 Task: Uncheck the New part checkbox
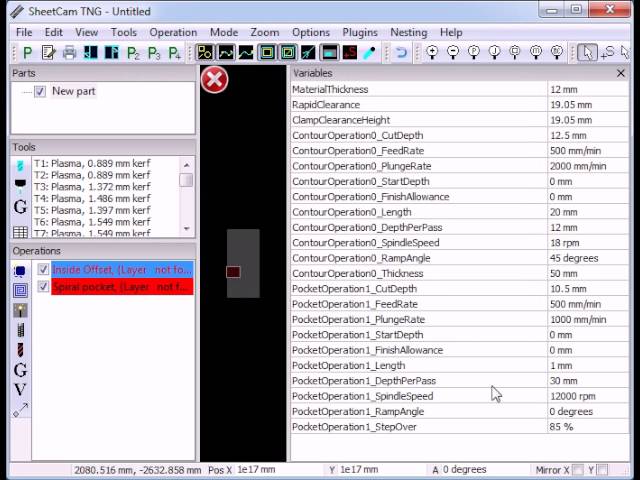(x=40, y=91)
